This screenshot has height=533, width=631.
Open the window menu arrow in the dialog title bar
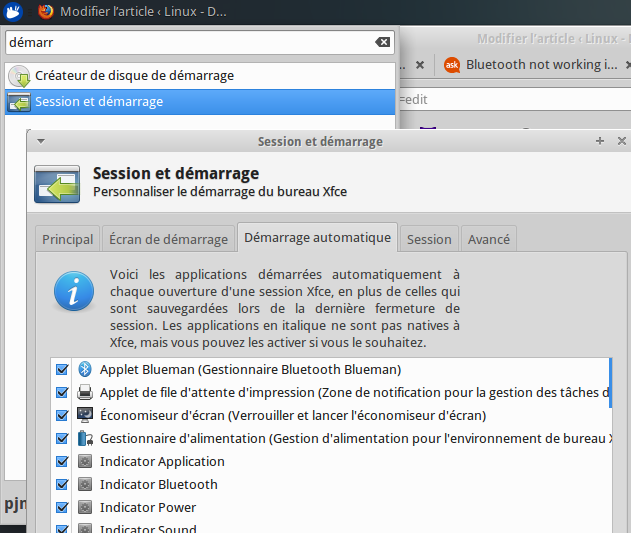(x=40, y=142)
